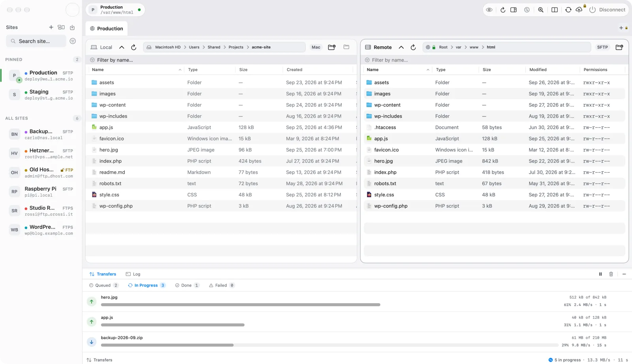The image size is (632, 364).
Task: Open a new tab with the plus icon
Action: click(x=621, y=28)
